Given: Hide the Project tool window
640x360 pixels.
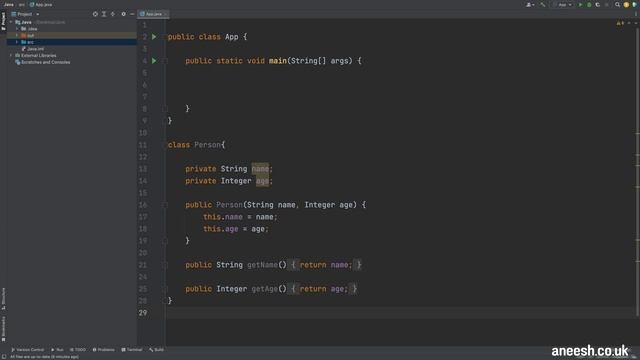Looking at the screenshot, I should pos(132,14).
